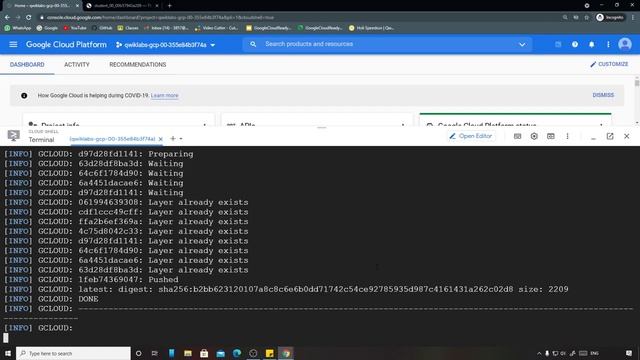Click the Google Cloud Platform logo text

pyautogui.click(x=66, y=44)
